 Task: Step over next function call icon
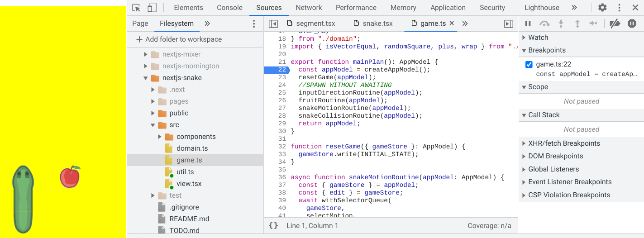pos(544,24)
